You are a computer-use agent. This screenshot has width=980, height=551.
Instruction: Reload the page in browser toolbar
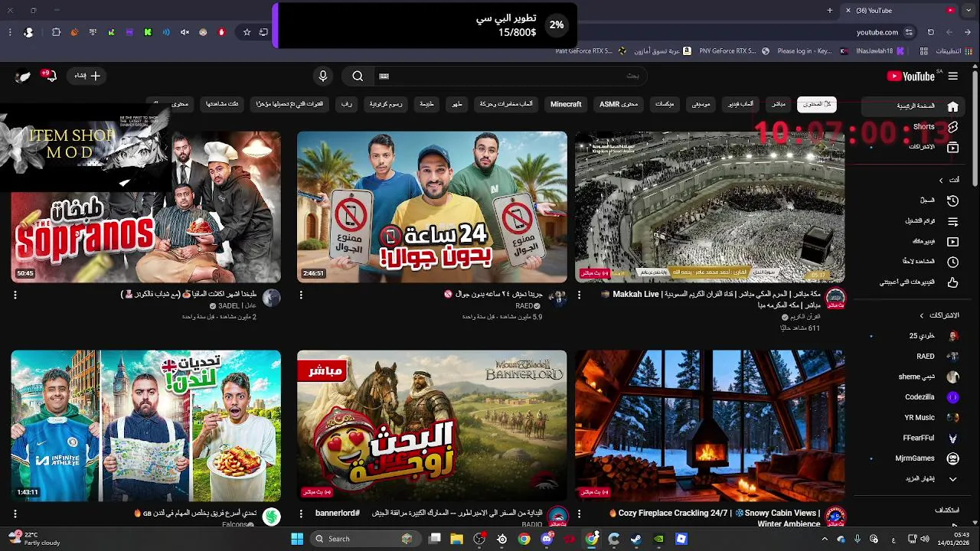[x=930, y=32]
